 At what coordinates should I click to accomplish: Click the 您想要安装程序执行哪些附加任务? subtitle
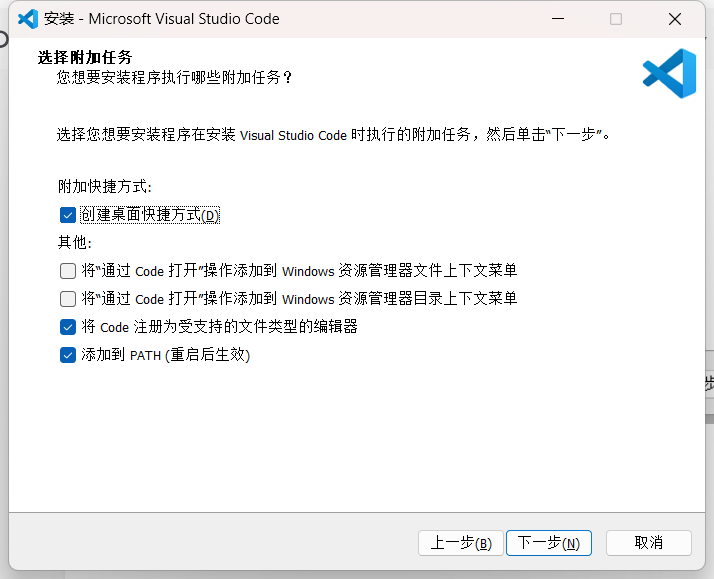pyautogui.click(x=173, y=77)
